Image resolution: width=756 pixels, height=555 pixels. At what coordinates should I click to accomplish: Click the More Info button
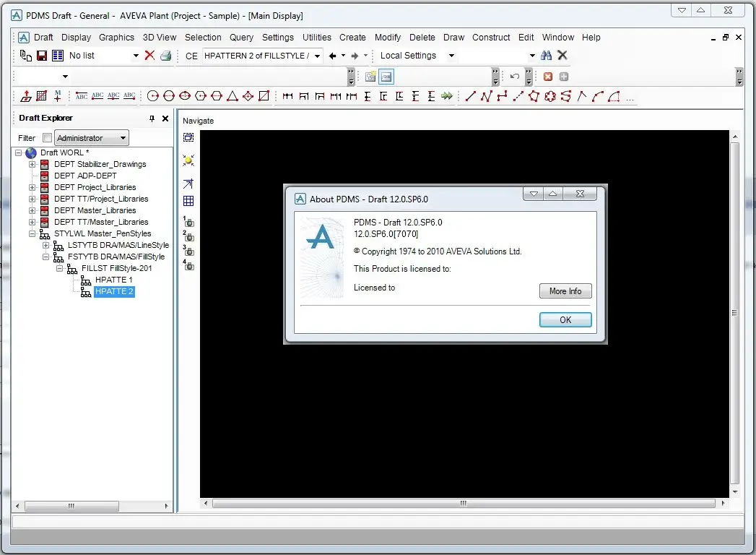pos(565,291)
